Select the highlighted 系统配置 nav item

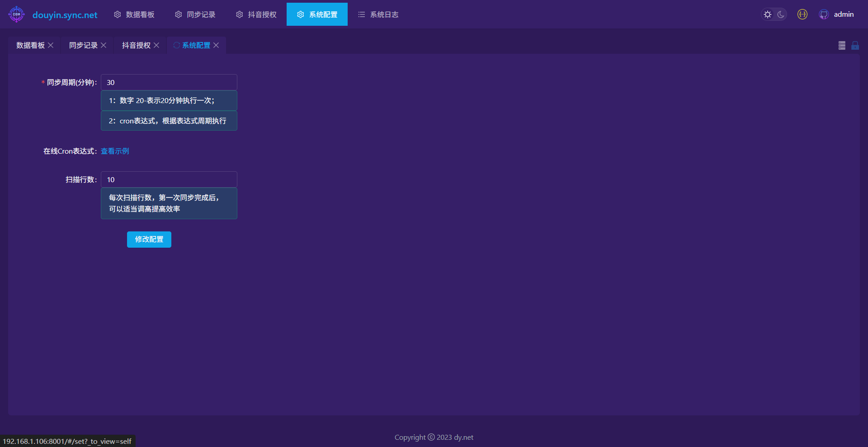[317, 14]
